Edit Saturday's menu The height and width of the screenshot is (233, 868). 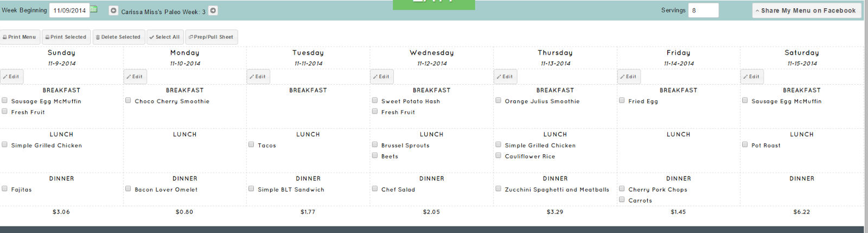pos(752,77)
